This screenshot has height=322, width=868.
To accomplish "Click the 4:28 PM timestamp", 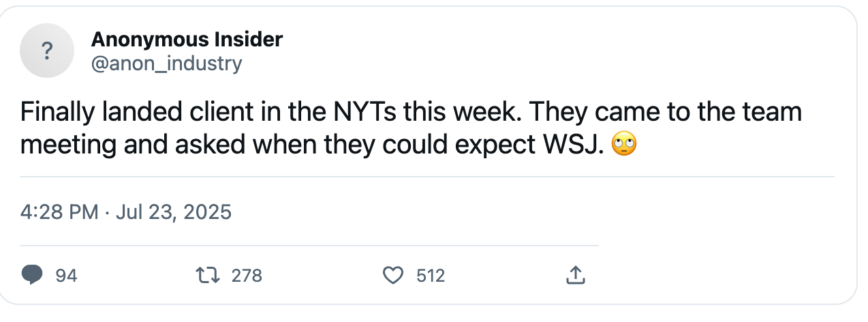I will point(59,212).
